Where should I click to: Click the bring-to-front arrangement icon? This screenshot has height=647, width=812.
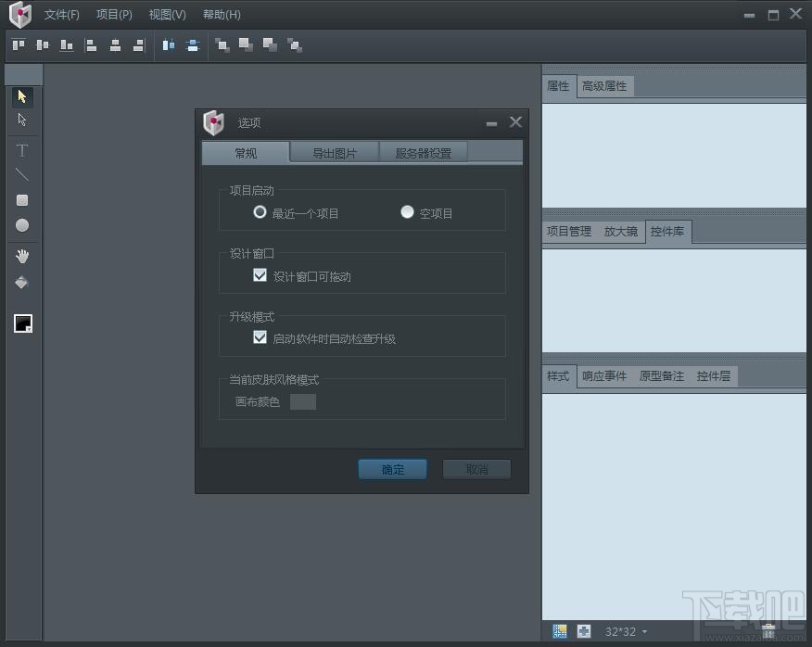[222, 44]
